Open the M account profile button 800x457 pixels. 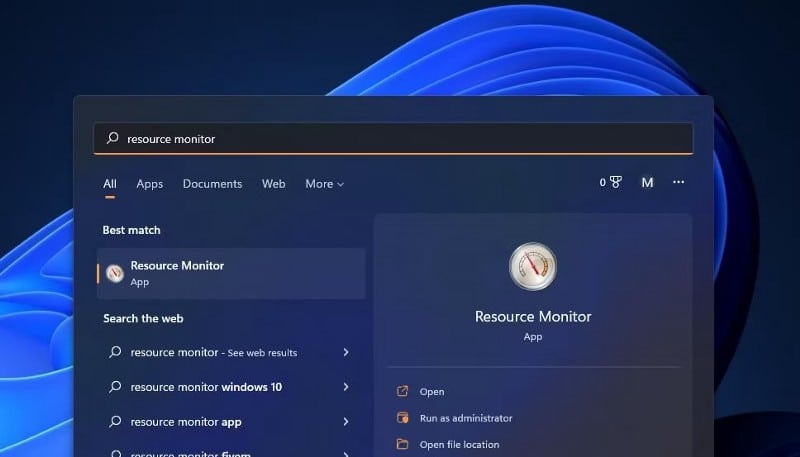pyautogui.click(x=647, y=182)
